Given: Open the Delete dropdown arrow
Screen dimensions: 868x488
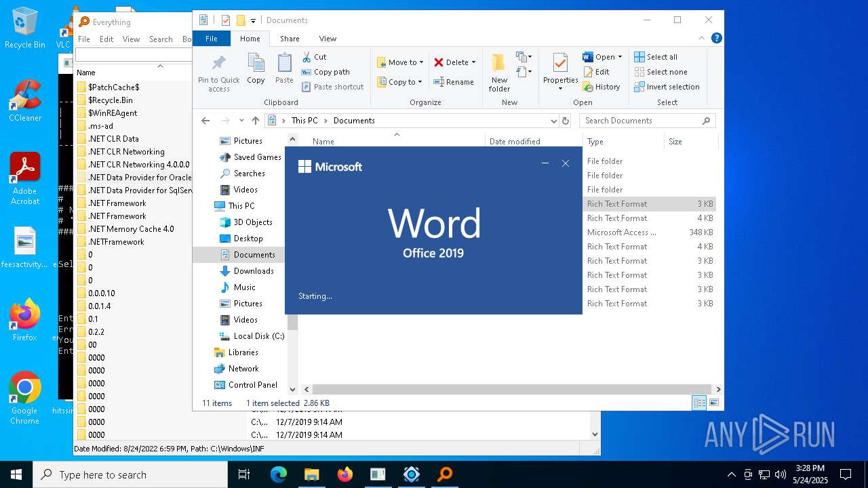Looking at the screenshot, I should pyautogui.click(x=473, y=62).
